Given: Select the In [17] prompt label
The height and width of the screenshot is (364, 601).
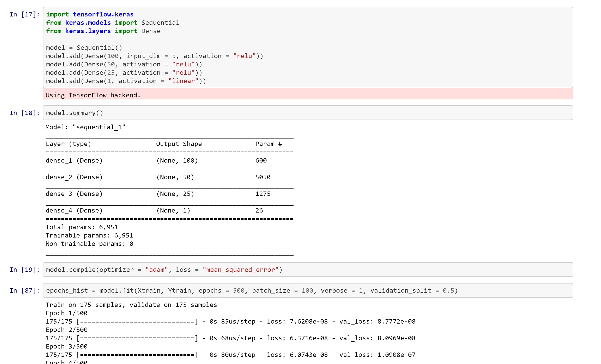Looking at the screenshot, I should point(24,14).
